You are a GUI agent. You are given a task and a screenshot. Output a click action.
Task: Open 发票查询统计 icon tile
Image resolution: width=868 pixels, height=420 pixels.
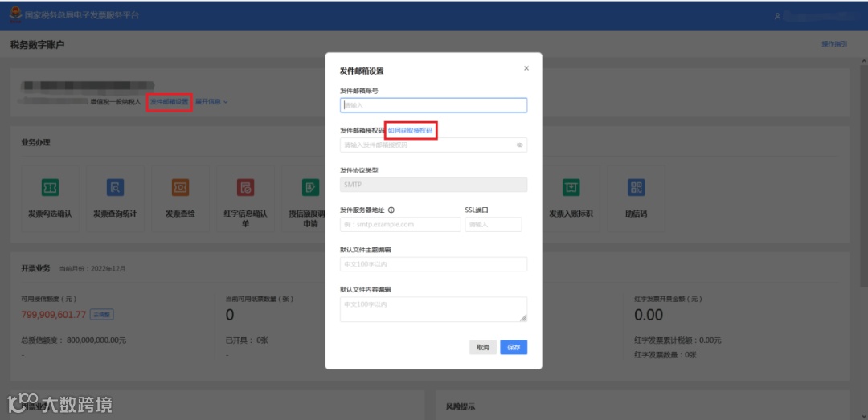[115, 198]
